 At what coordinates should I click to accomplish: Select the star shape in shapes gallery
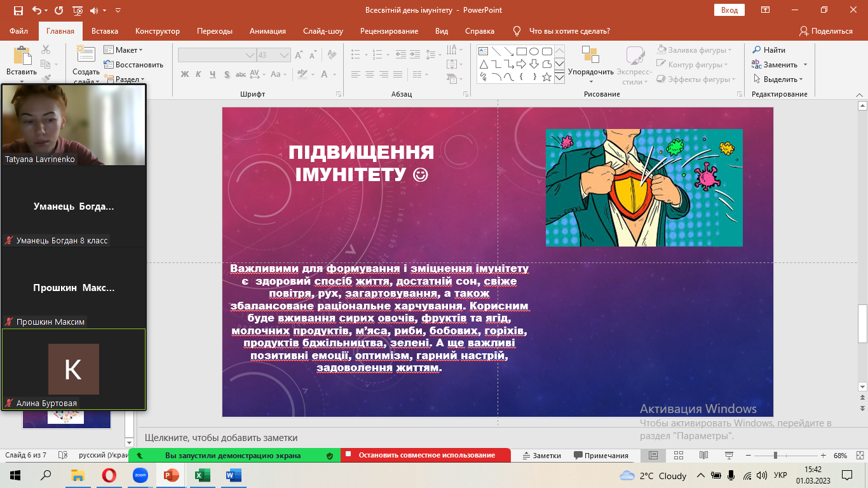[546, 77]
